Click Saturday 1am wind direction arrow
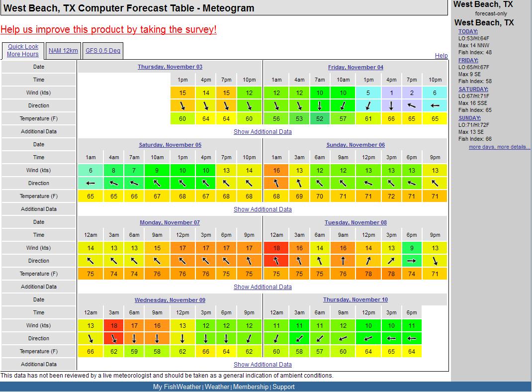532x392 pixels. (90, 183)
